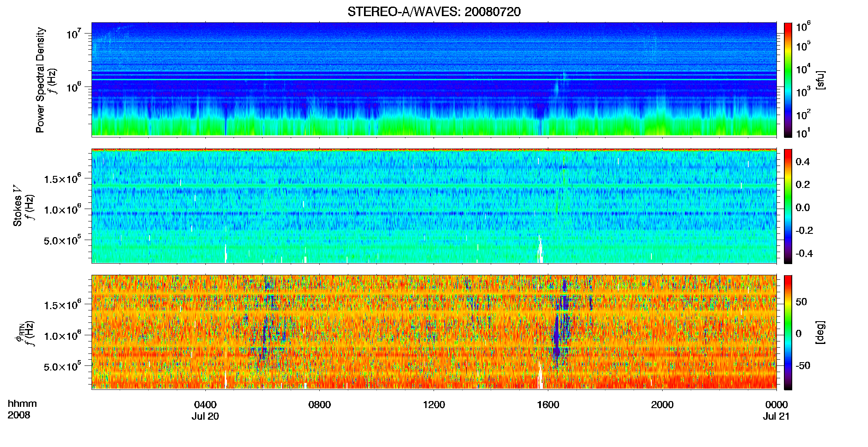Viewport: 868px width, 447px height.
Task: Click the 10^2 label on sfu colorbar
Action: click(803, 114)
